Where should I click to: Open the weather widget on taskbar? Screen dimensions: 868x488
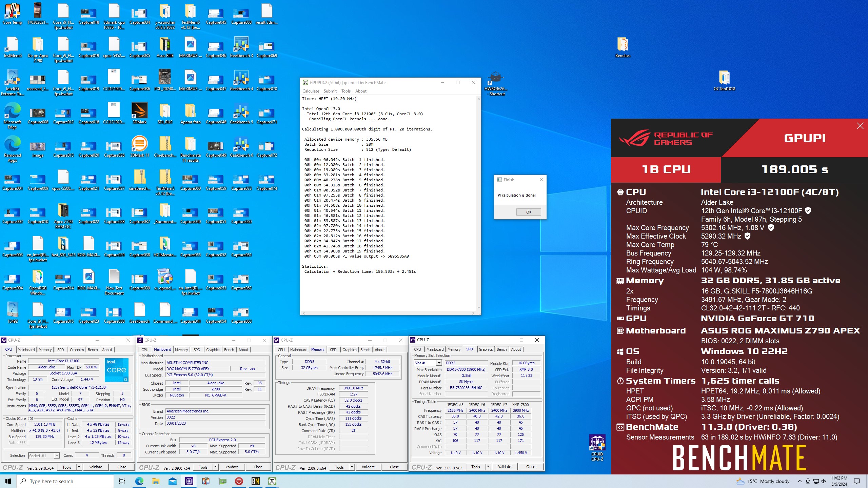[x=763, y=481]
